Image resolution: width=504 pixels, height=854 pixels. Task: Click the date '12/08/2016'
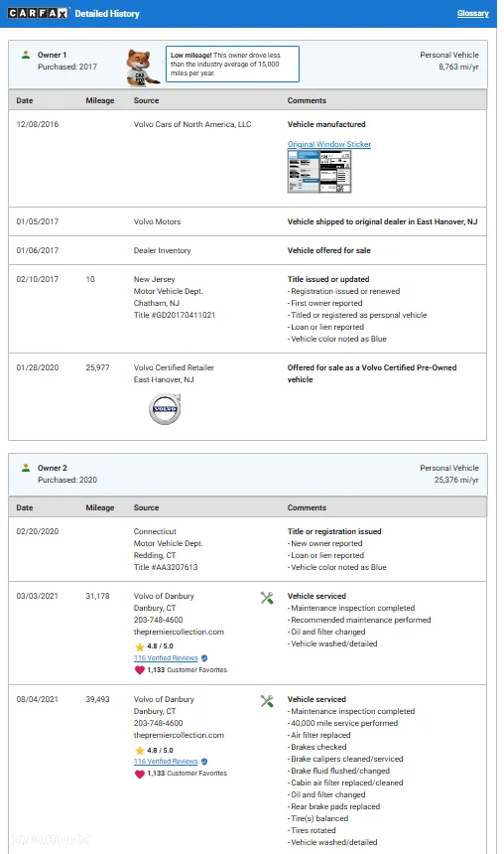tap(38, 124)
